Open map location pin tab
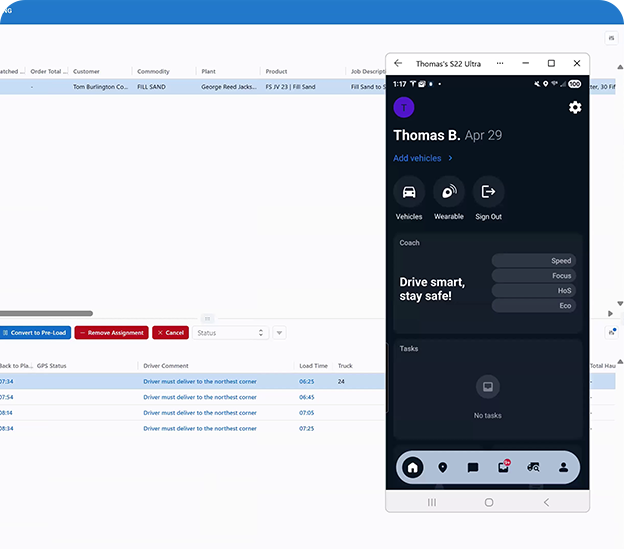Viewport: 624px width, 549px height. [443, 467]
